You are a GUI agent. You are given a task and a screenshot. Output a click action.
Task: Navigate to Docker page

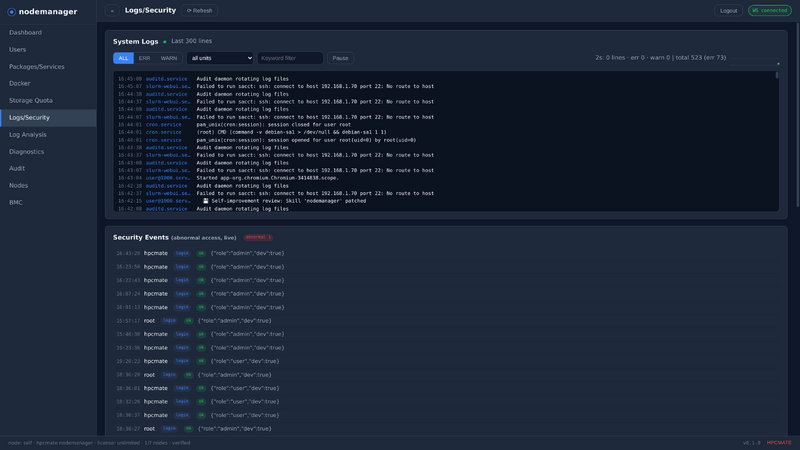coord(48,84)
